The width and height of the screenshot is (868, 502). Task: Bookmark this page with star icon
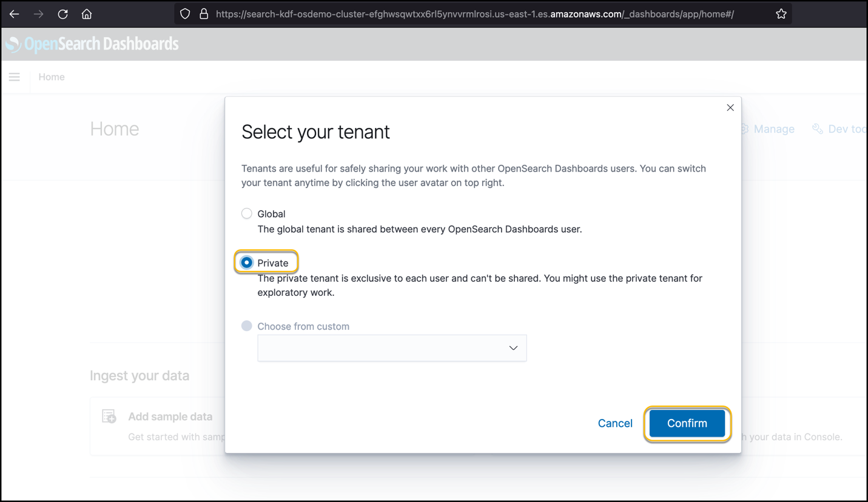coord(781,14)
